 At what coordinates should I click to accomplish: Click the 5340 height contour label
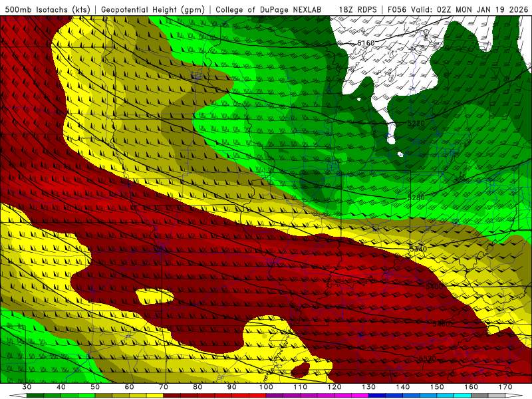tap(418, 249)
